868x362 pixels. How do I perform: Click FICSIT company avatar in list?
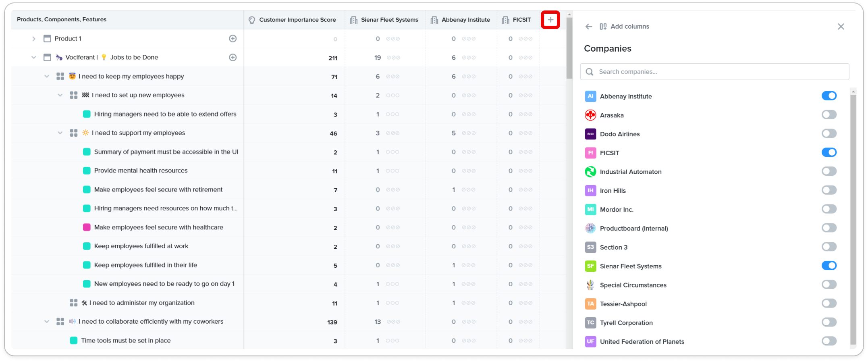(x=590, y=153)
